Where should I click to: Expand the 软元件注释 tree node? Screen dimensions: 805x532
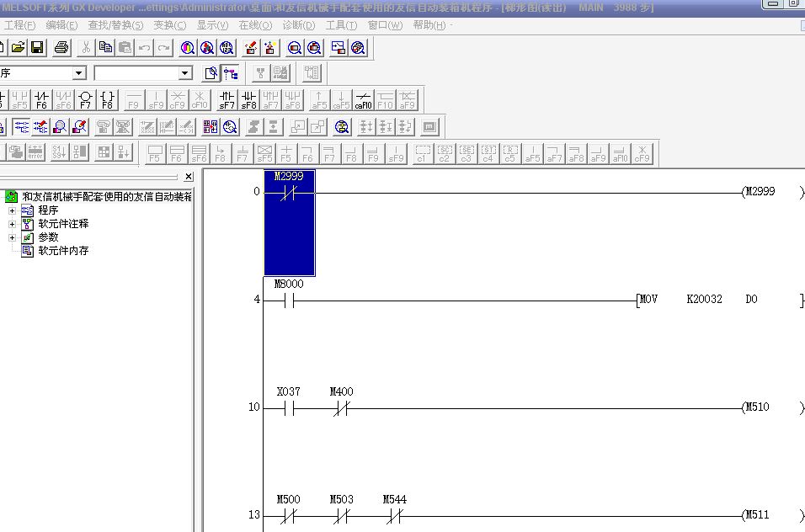coord(12,224)
